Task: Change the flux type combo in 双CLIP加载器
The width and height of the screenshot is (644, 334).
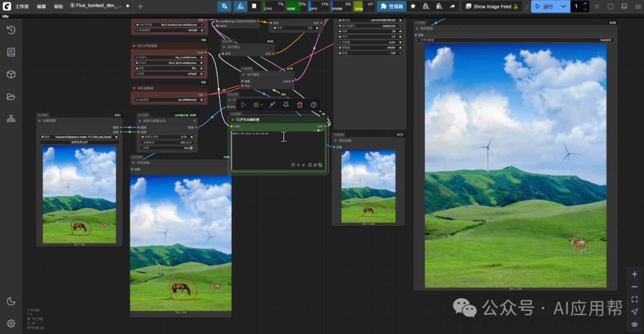Action: [x=169, y=68]
